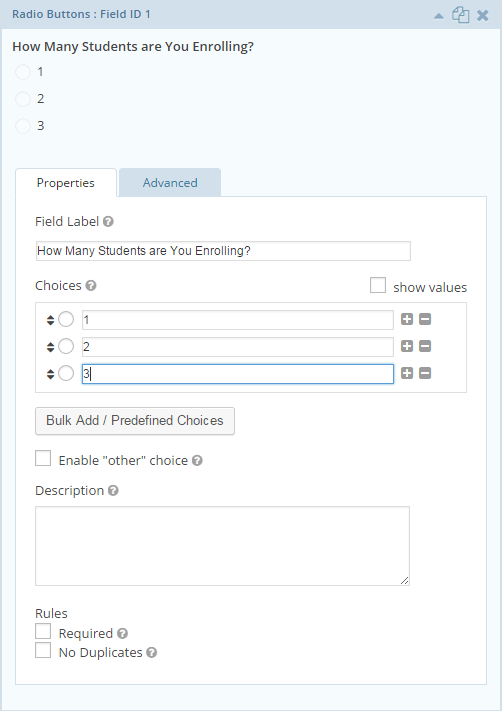Enable the show values checkbox
Image resolution: width=502 pixels, height=711 pixels.
[378, 286]
